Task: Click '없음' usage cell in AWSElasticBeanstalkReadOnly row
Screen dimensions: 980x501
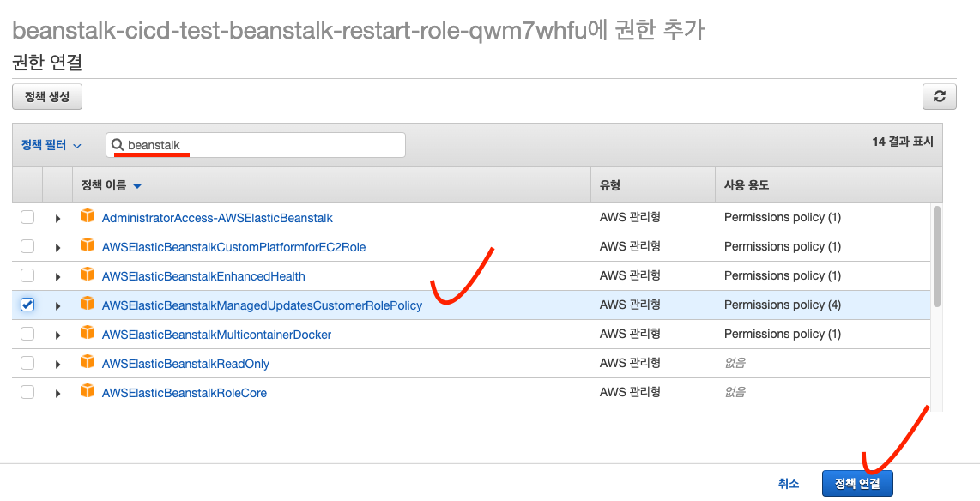Action: point(735,363)
